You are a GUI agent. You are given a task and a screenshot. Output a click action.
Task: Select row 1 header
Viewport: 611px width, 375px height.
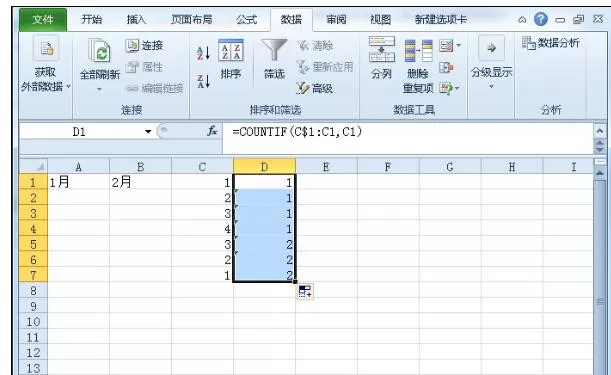(x=34, y=182)
